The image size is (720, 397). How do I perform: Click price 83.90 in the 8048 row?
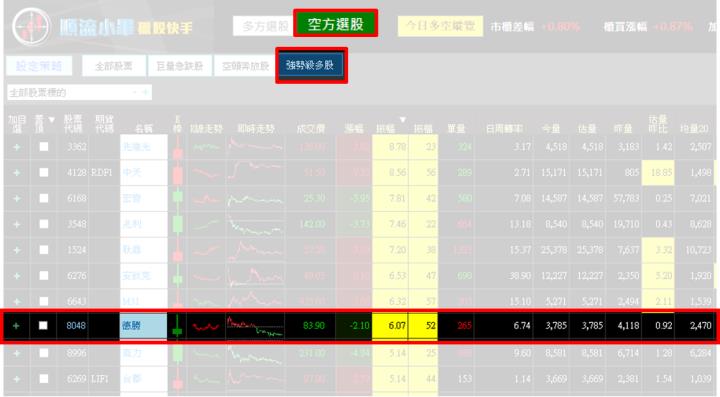(314, 326)
